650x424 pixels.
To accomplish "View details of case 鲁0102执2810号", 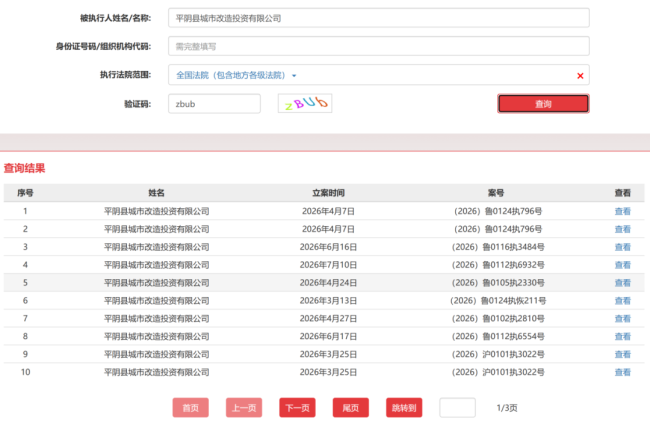I will click(x=623, y=318).
